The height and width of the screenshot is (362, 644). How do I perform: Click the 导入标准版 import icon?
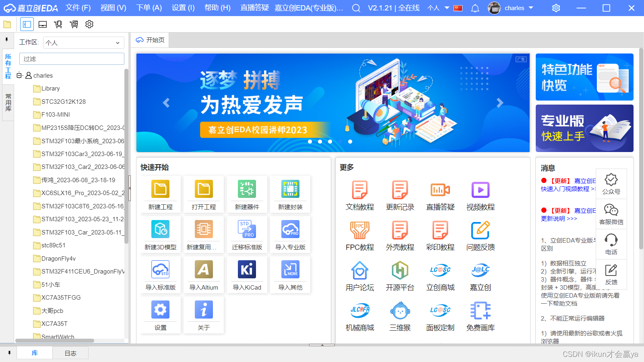[160, 269]
